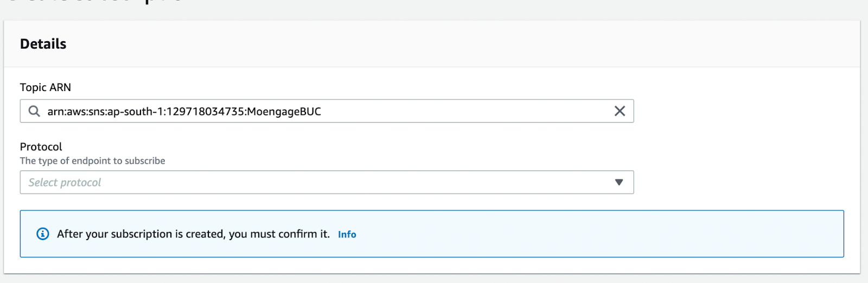Click blank panel space right of Protocol dropdown
The height and width of the screenshot is (283, 868).
coord(743,182)
